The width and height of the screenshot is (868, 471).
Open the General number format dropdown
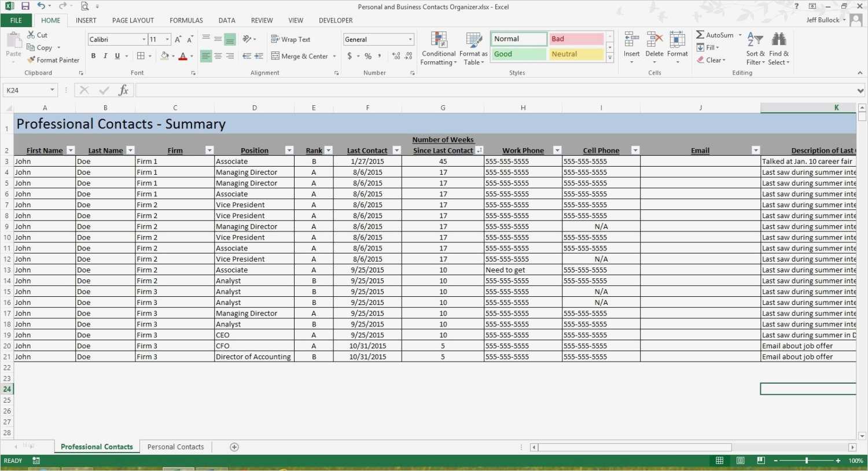pyautogui.click(x=410, y=39)
